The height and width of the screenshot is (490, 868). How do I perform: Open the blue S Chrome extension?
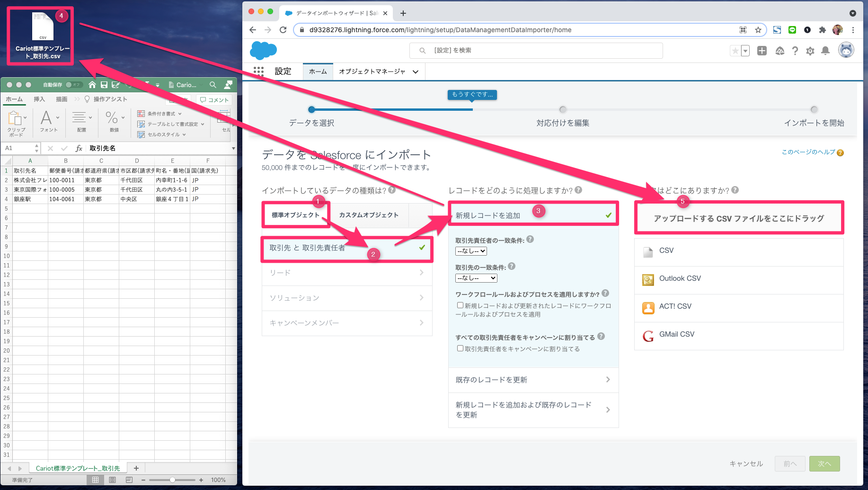click(x=777, y=30)
